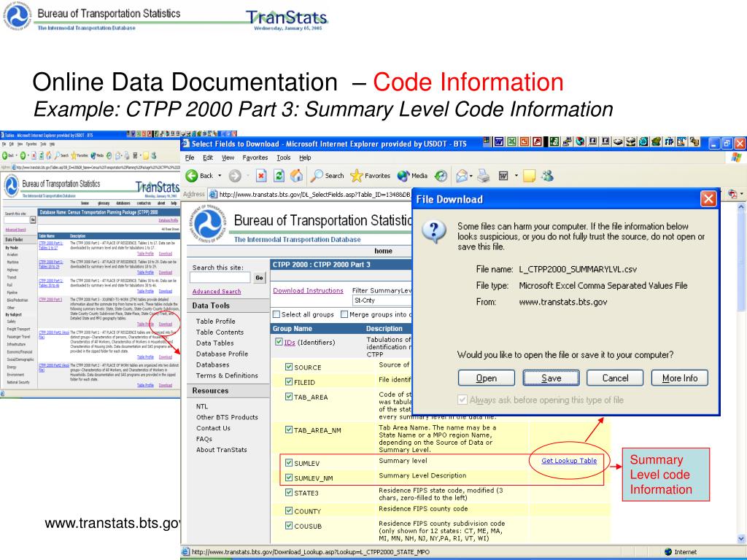
Task: Click the Back arrow in the Select Fields window
Action: click(x=192, y=176)
